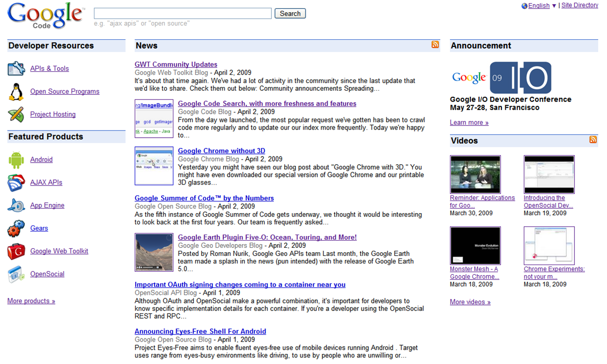Click the Gears icon
The height and width of the screenshot is (364, 607).
16,228
